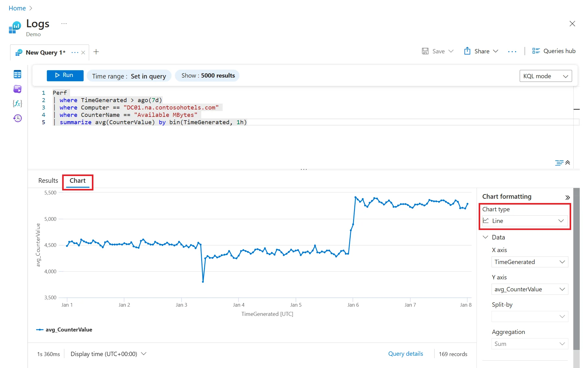
Task: Open the X axis TimeGenerated dropdown
Action: click(x=530, y=262)
